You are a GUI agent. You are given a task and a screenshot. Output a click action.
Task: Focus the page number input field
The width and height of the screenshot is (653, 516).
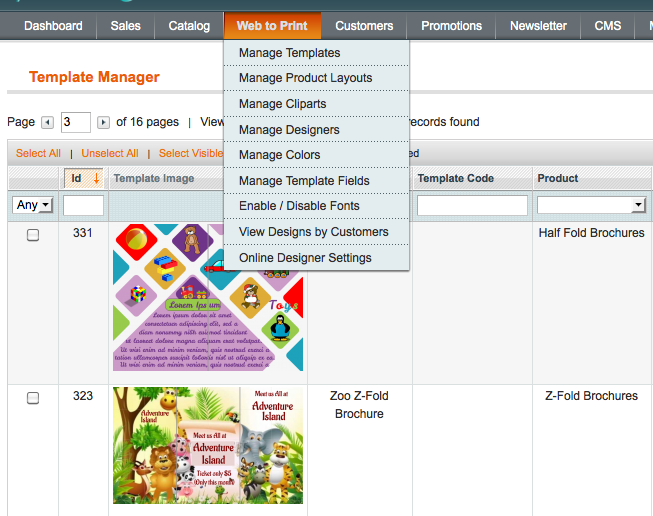[x=76, y=122]
